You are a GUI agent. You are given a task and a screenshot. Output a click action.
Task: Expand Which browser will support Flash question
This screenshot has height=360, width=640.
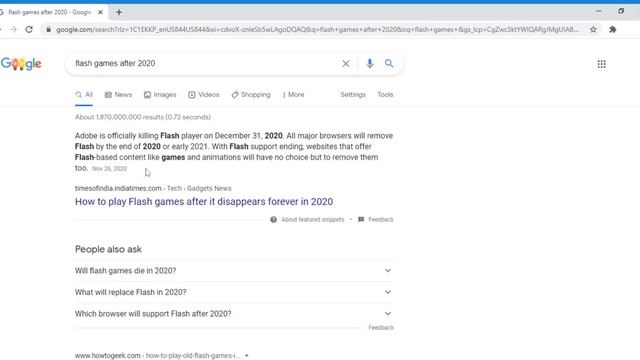[234, 314]
